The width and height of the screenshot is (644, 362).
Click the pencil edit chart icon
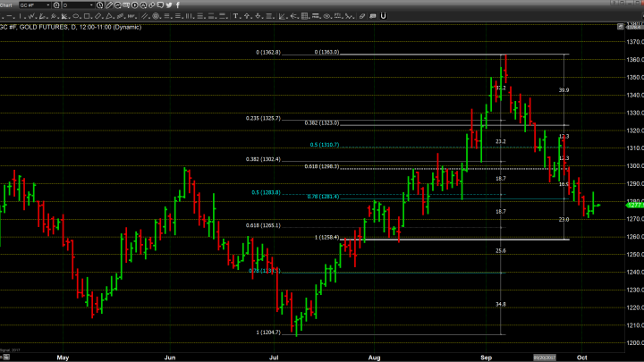click(x=109, y=5)
